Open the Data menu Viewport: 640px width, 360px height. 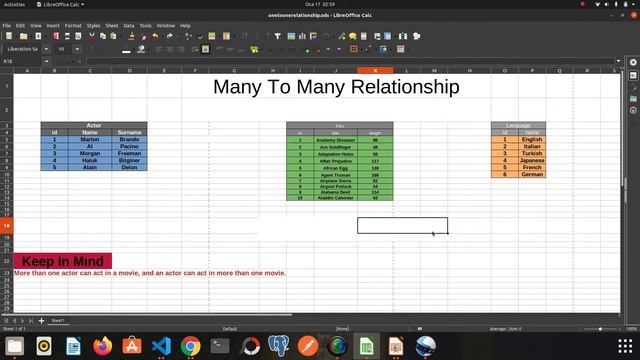129,25
